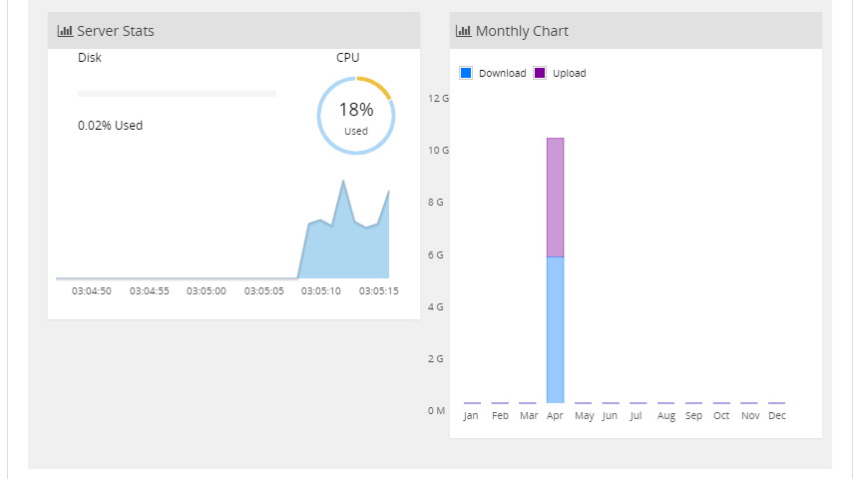This screenshot has height=479, width=868.
Task: Select the Dec label on month axis
Action: click(x=777, y=415)
